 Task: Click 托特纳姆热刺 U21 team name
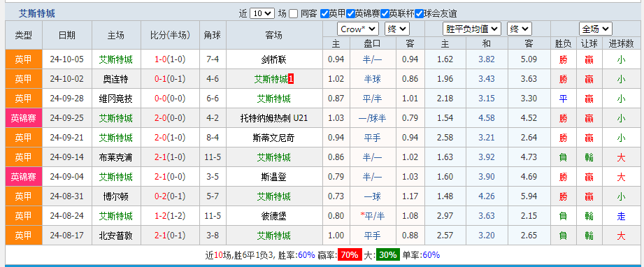[274, 118]
